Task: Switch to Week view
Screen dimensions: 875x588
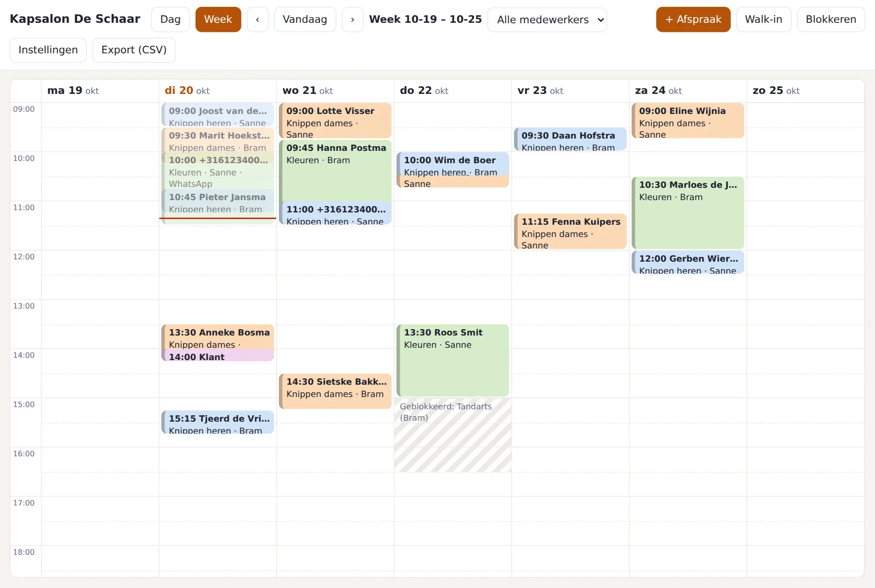Action: (x=218, y=20)
